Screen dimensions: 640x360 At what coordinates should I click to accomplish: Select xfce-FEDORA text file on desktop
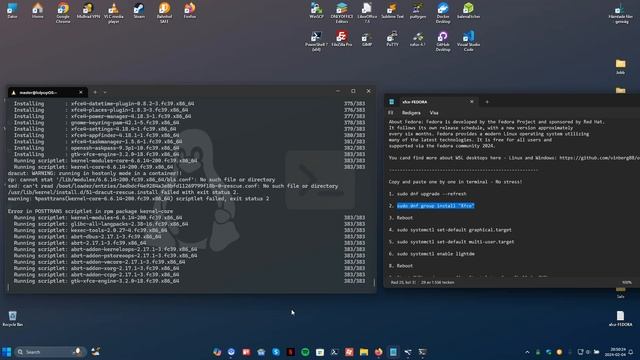tap(620, 318)
